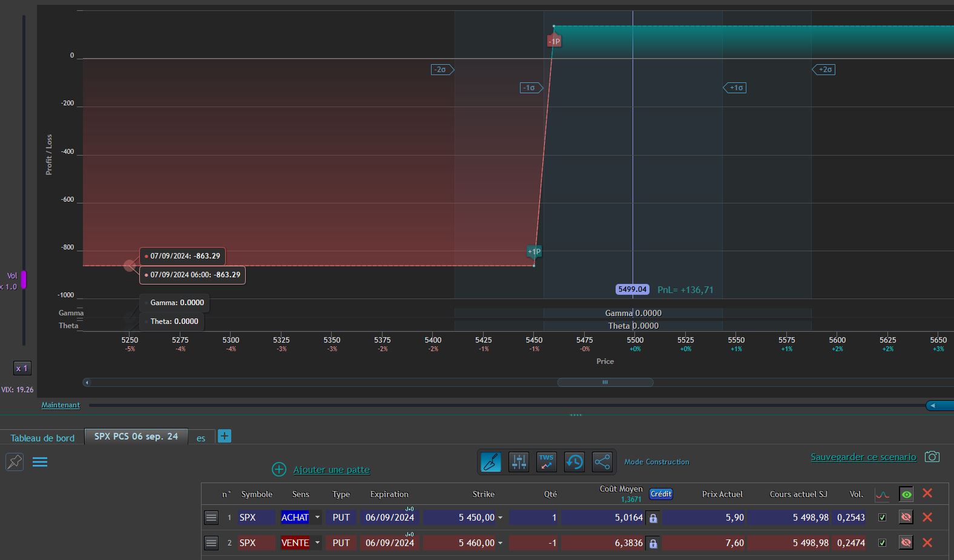Delete leg 2 with red X
The image size is (954, 560).
point(927,542)
